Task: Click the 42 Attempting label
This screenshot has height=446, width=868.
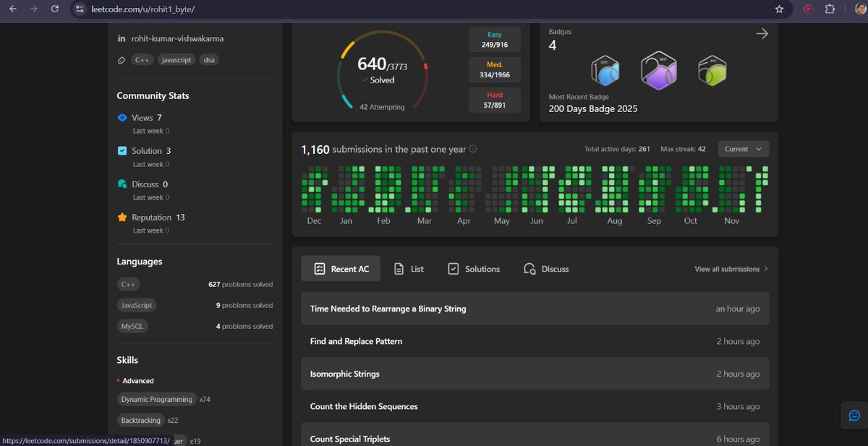Action: coord(382,107)
